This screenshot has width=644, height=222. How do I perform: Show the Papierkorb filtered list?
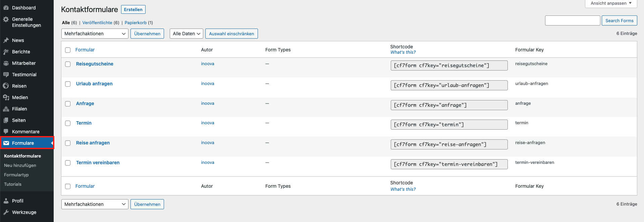click(x=136, y=23)
